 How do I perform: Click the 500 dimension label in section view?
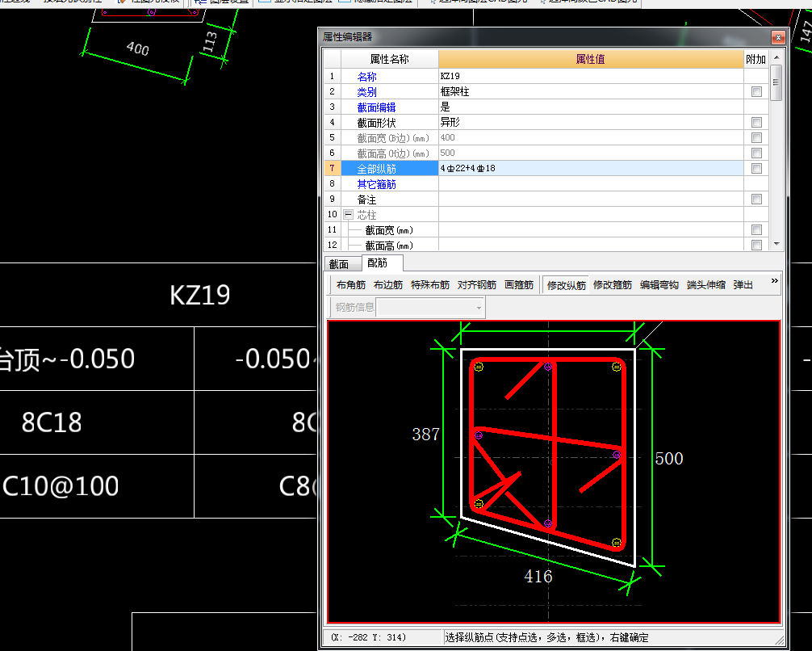coord(669,459)
